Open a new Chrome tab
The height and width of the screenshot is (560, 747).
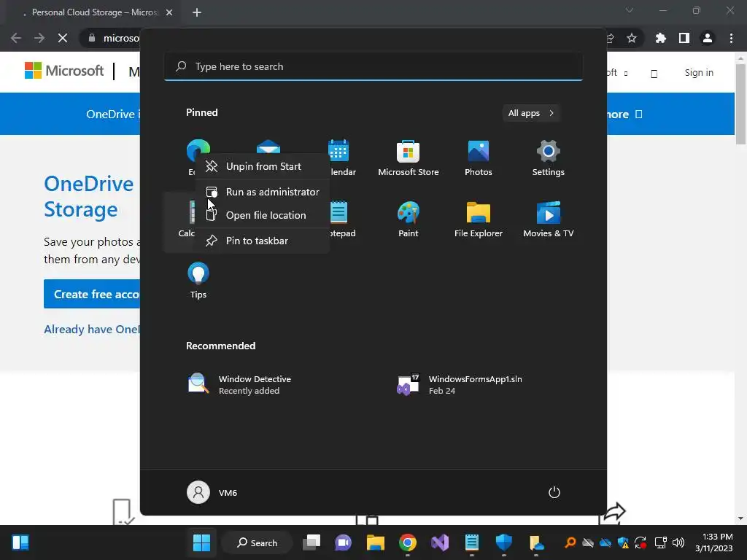197,12
